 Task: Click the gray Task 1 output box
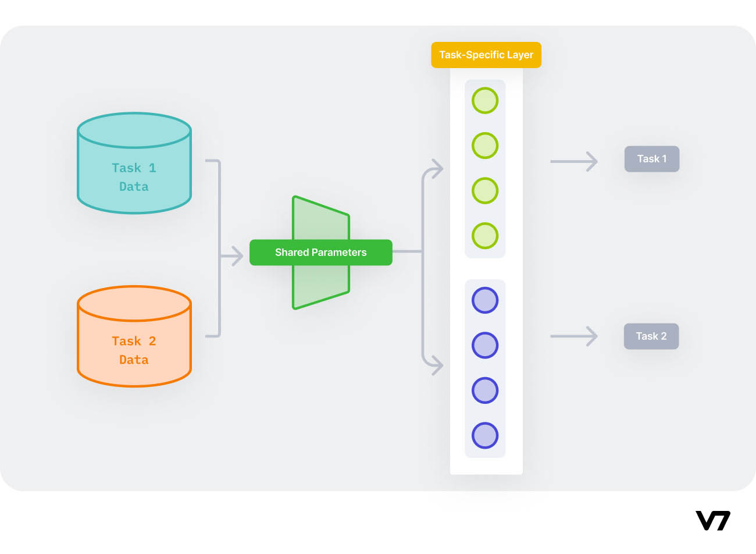[x=651, y=159]
